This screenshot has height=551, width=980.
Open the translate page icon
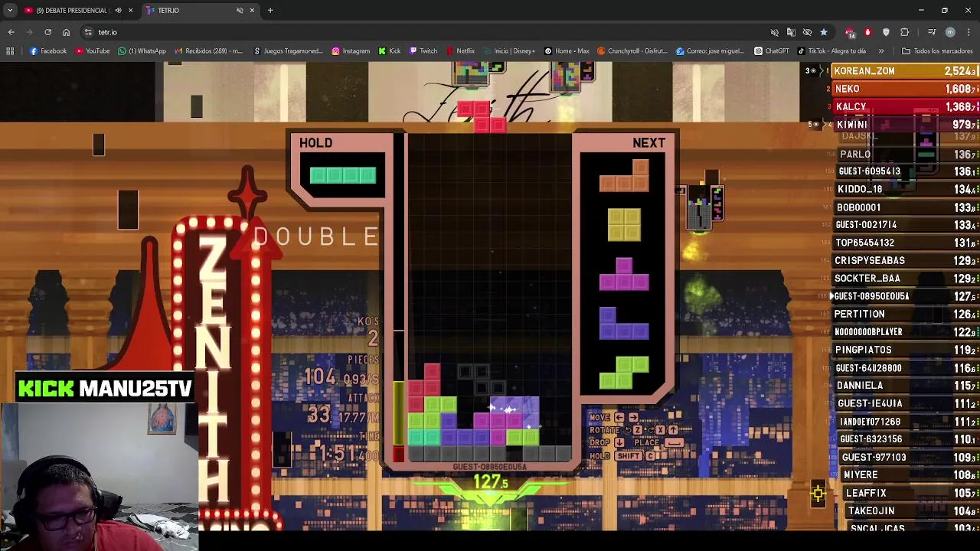(791, 32)
